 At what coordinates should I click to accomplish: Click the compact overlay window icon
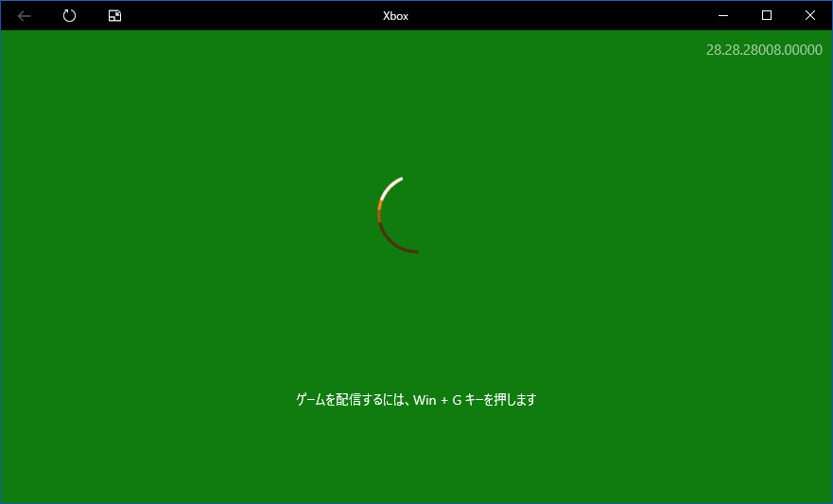pos(114,16)
